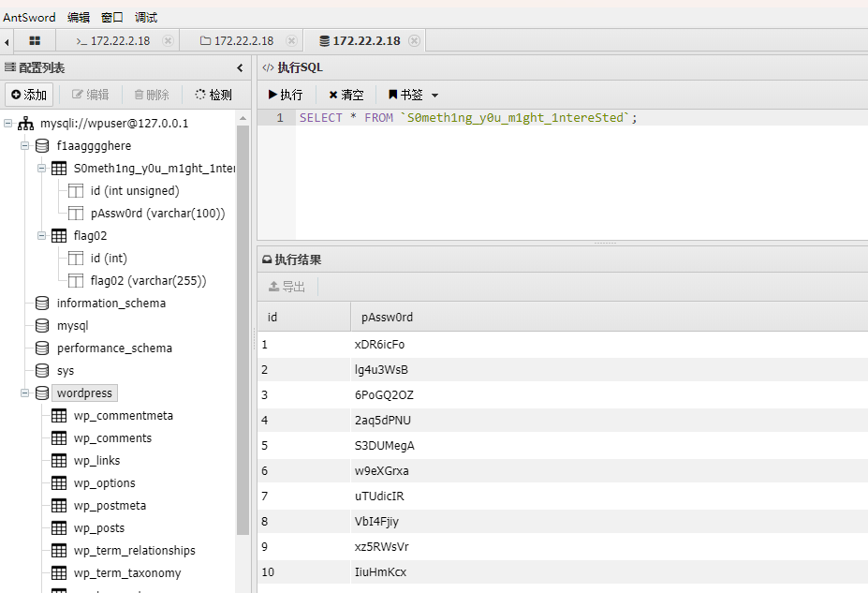This screenshot has width=868, height=593.
Task: Click the 清空 button to clear the query
Action: pyautogui.click(x=346, y=95)
